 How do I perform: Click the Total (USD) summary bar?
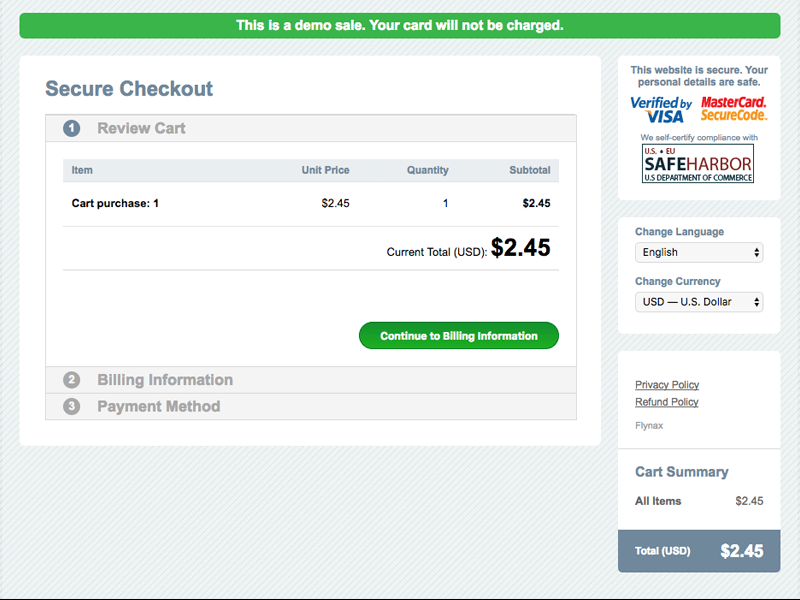tap(699, 551)
